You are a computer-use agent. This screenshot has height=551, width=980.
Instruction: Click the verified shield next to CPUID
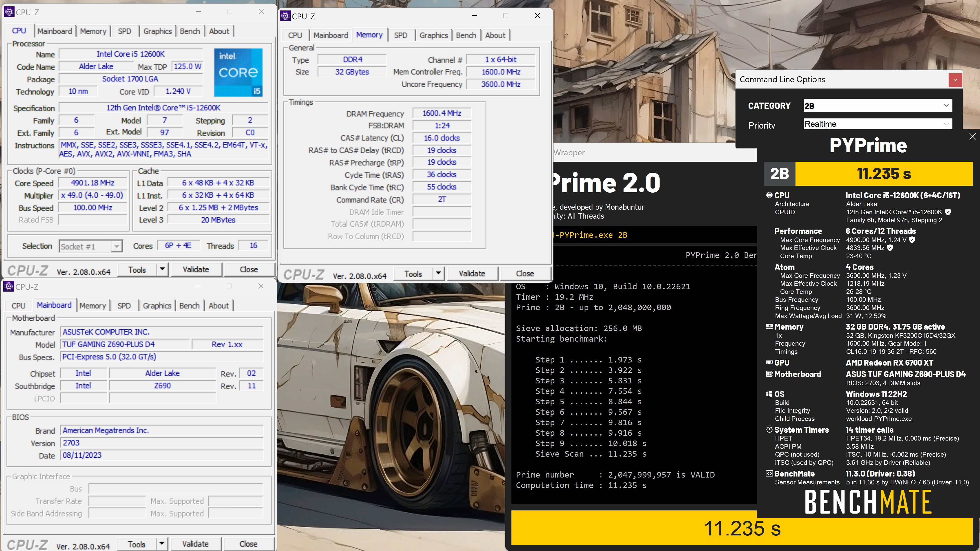(x=948, y=212)
